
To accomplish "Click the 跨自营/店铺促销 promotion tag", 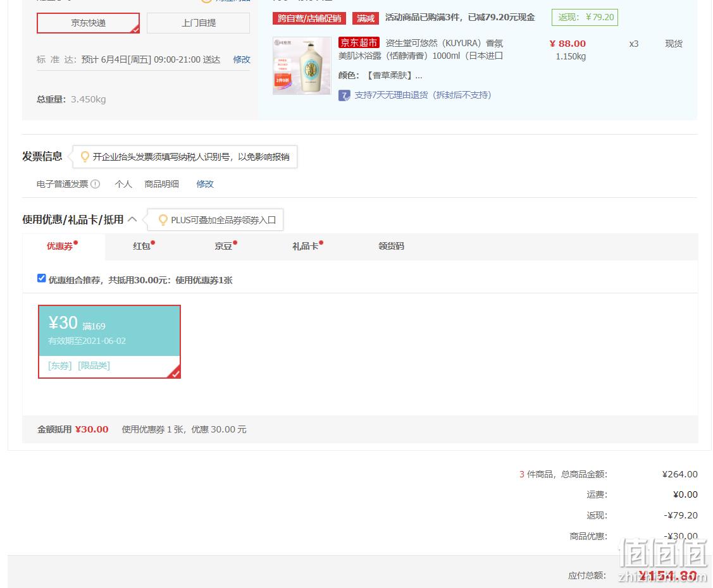I will click(309, 18).
